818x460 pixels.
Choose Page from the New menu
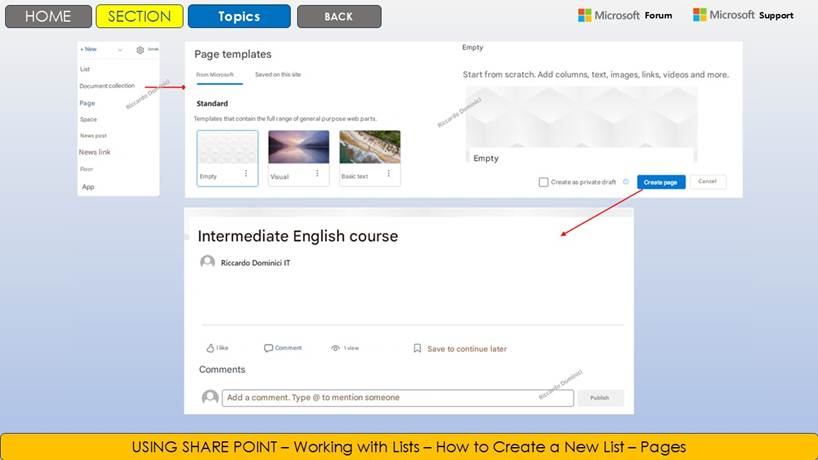pyautogui.click(x=87, y=103)
